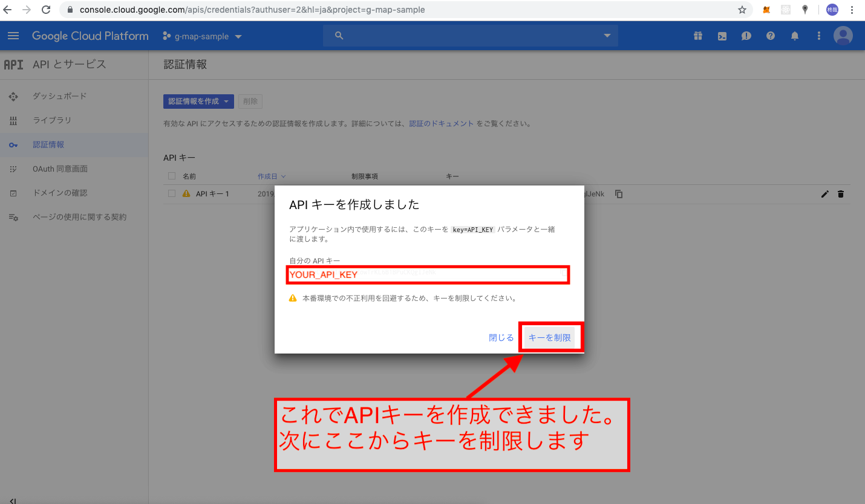Open your Google account avatar
This screenshot has width=865, height=504.
click(x=843, y=35)
